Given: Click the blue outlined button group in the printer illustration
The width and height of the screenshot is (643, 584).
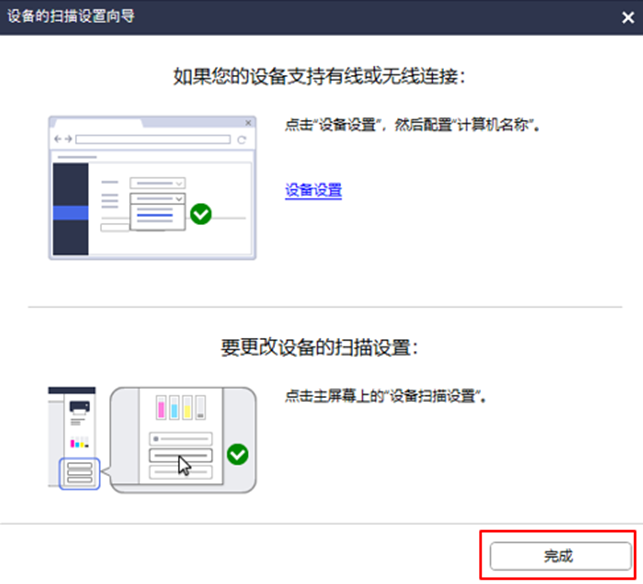Looking at the screenshot, I should point(79,472).
